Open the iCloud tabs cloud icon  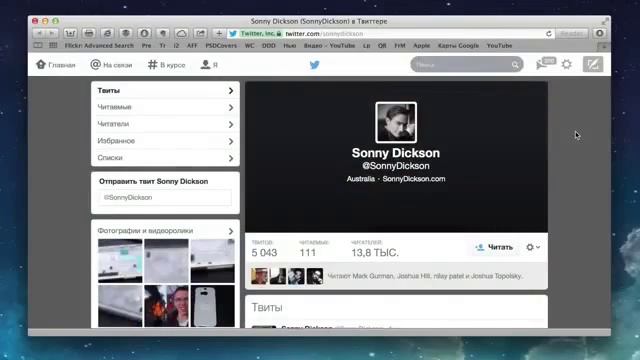click(x=181, y=33)
